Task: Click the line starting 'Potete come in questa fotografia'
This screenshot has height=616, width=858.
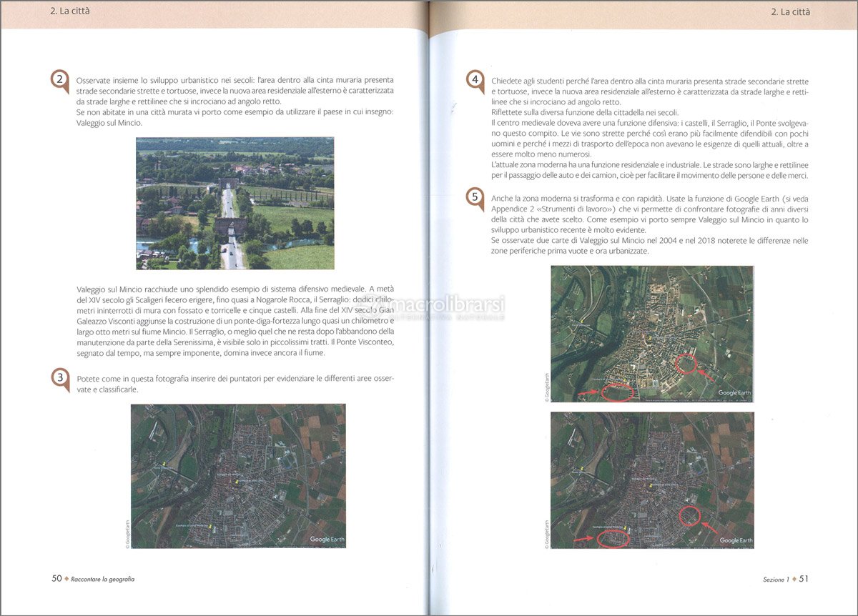Action: (235, 378)
